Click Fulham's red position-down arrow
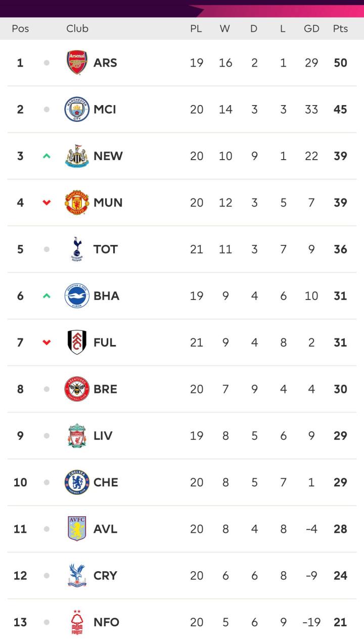The width and height of the screenshot is (364, 644). point(47,342)
